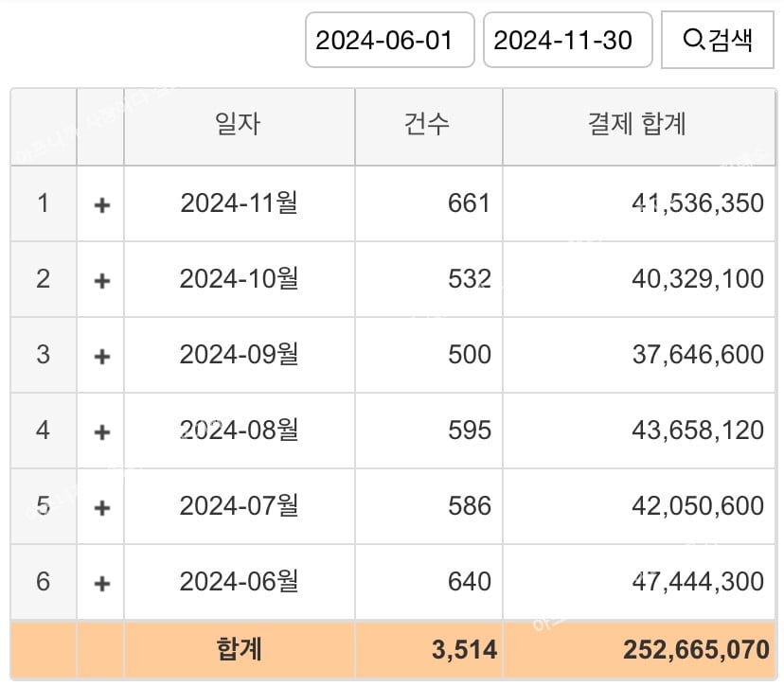Expand the 2024-09월 row plus icon
Viewport: 784px width, 686px height.
tap(102, 356)
